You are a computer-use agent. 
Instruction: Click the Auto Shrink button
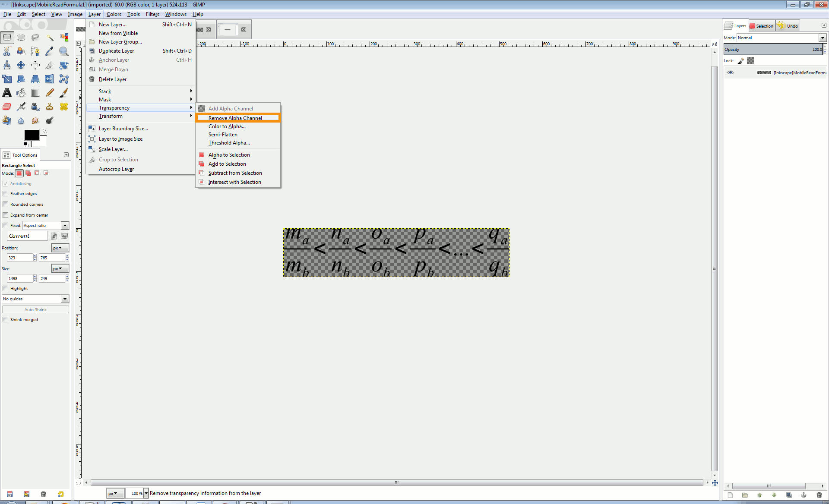pos(35,310)
